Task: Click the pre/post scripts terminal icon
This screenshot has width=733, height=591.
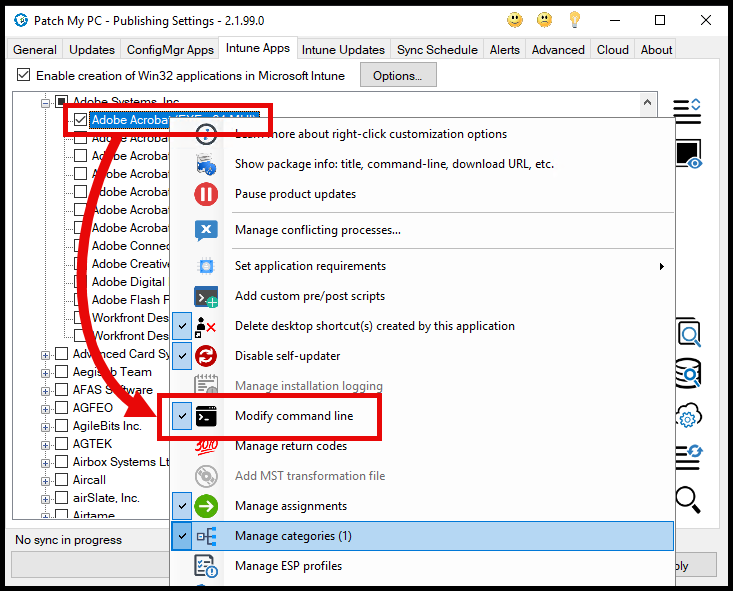Action: [x=206, y=296]
